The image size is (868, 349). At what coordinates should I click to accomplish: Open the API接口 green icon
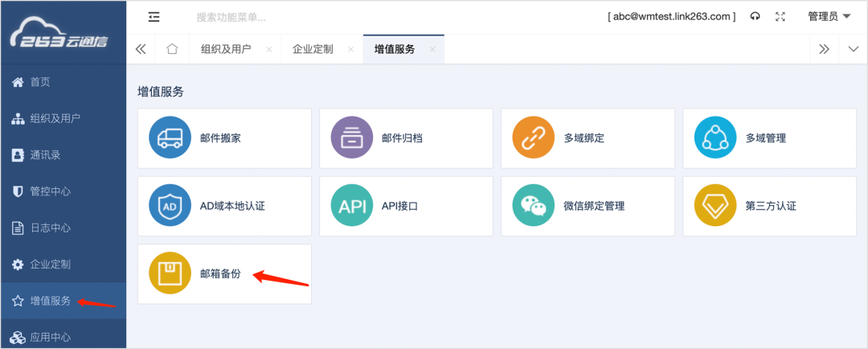point(351,206)
